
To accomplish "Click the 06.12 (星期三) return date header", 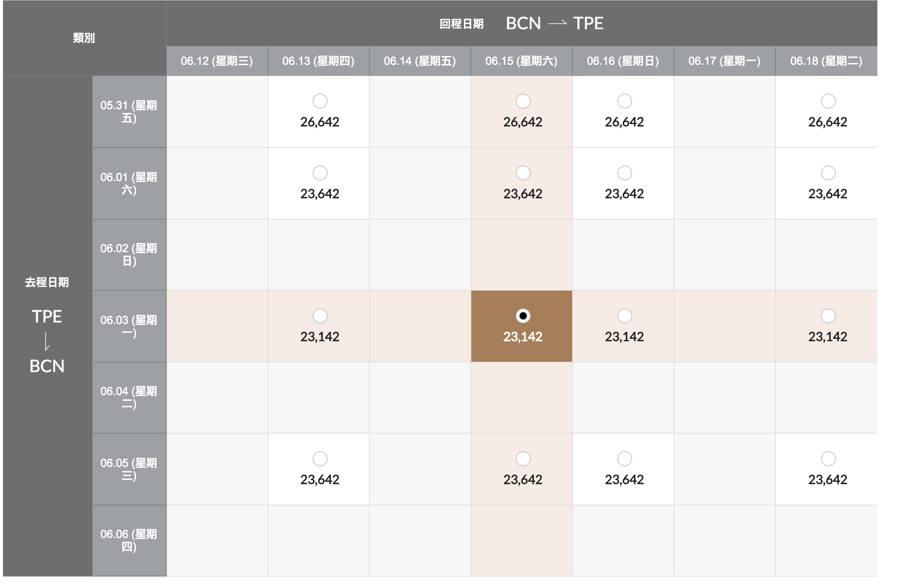I will [217, 61].
